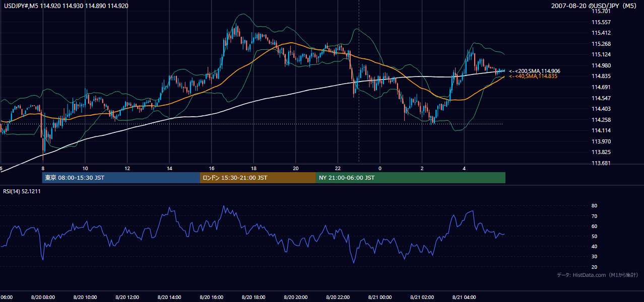644x302 pixels.
Task: Click the 8/21 02:00 time axis label
Action: click(x=422, y=297)
